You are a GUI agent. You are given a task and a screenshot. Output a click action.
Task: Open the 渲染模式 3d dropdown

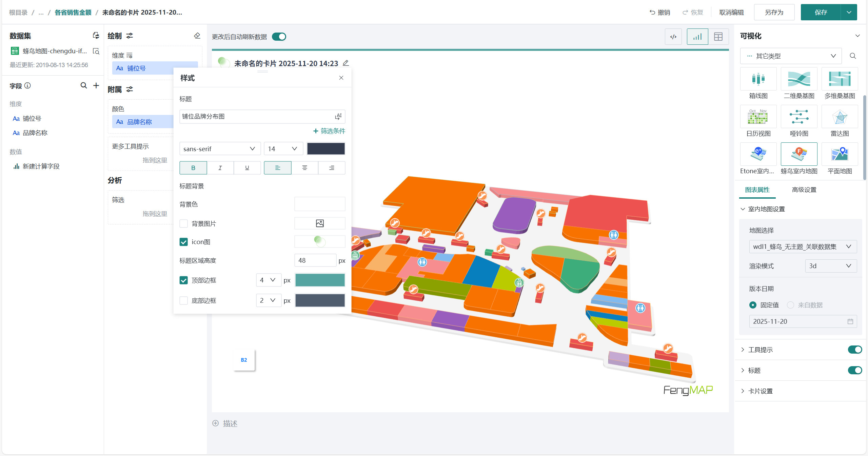click(x=830, y=266)
